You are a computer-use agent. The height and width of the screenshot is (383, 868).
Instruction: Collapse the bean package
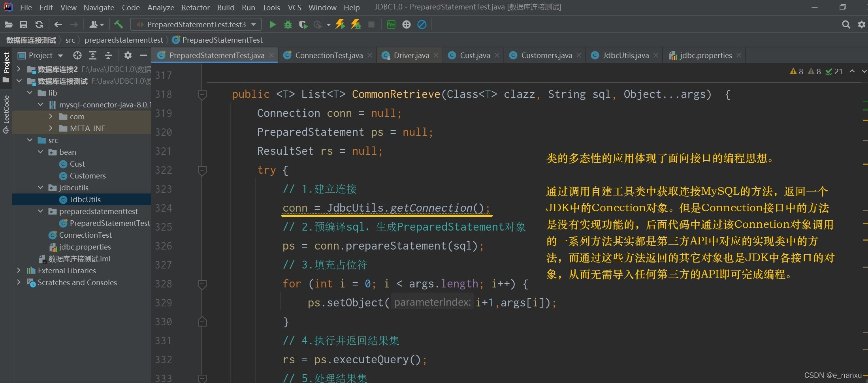(x=40, y=152)
